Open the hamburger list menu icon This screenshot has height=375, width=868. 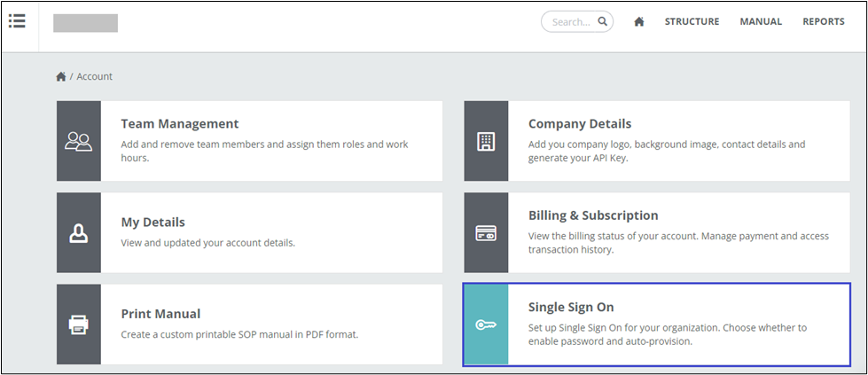[x=17, y=21]
